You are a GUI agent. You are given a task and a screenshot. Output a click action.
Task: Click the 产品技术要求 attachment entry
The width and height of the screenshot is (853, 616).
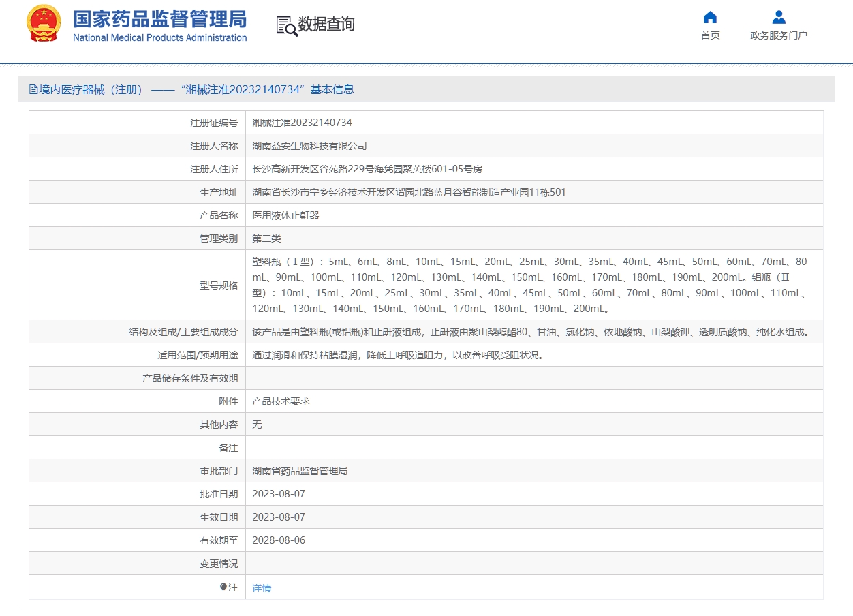pyautogui.click(x=281, y=401)
